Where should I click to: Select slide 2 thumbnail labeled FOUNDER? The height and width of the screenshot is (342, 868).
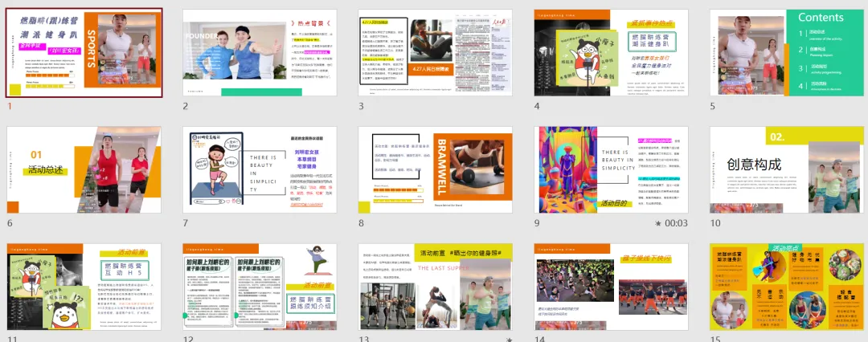tap(260, 52)
